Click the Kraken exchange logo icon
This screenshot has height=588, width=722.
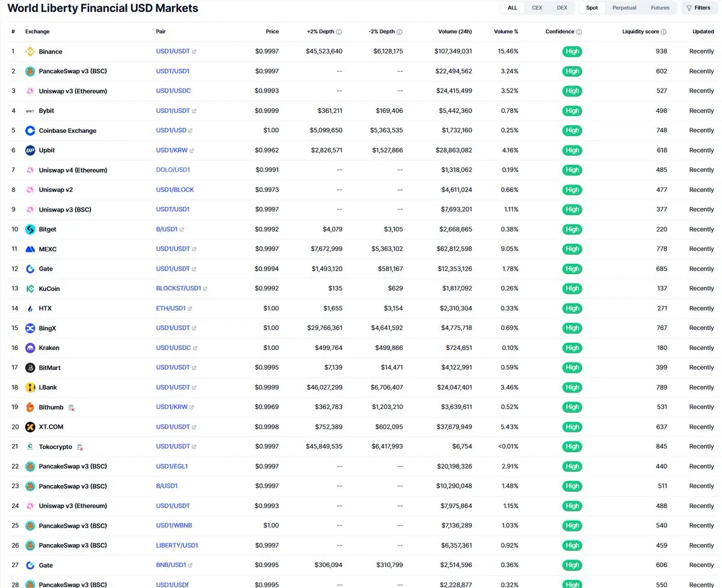click(30, 348)
